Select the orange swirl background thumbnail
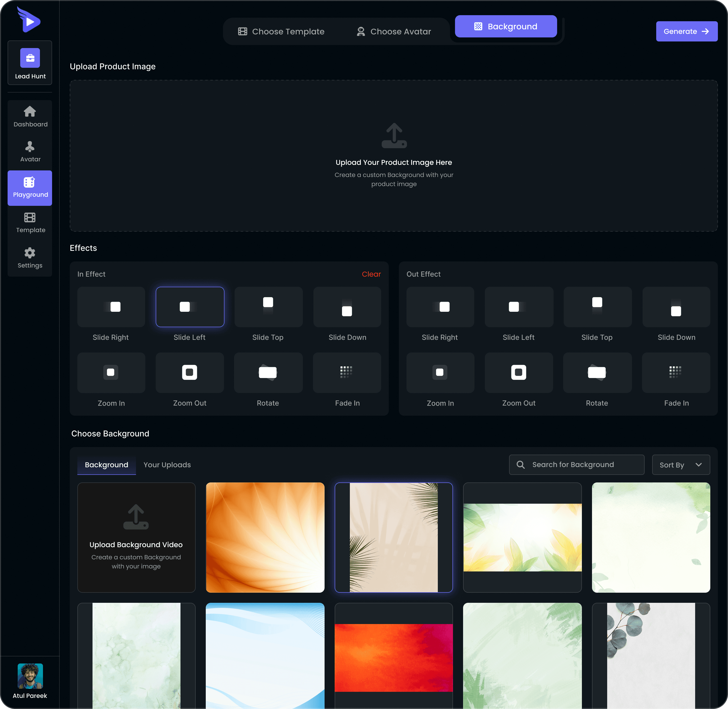 click(x=265, y=537)
